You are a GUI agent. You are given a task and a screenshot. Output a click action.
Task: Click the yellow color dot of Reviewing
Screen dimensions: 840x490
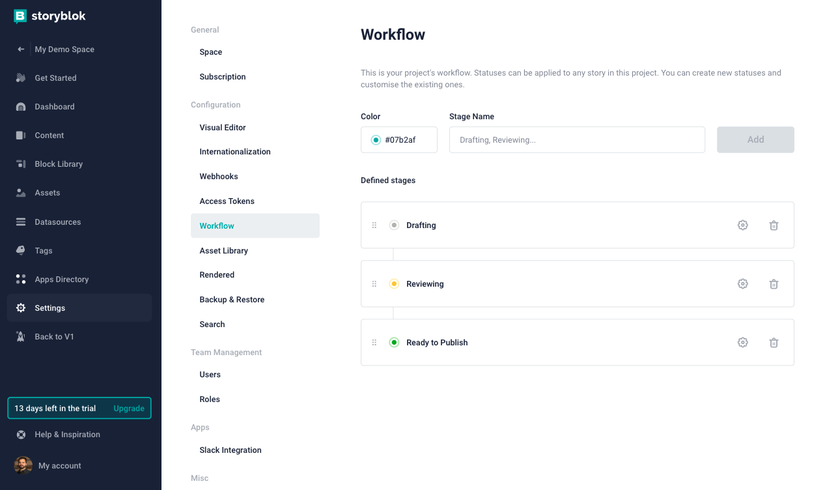pyautogui.click(x=394, y=284)
